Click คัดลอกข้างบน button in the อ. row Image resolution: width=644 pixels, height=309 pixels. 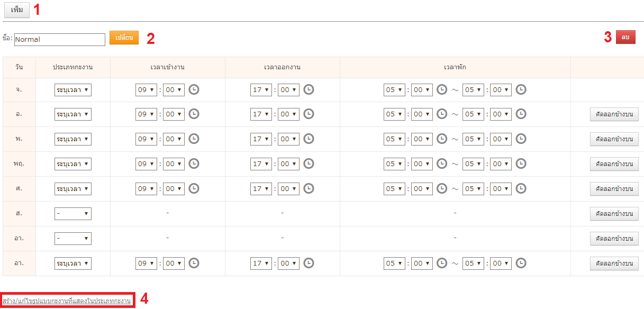pyautogui.click(x=614, y=114)
